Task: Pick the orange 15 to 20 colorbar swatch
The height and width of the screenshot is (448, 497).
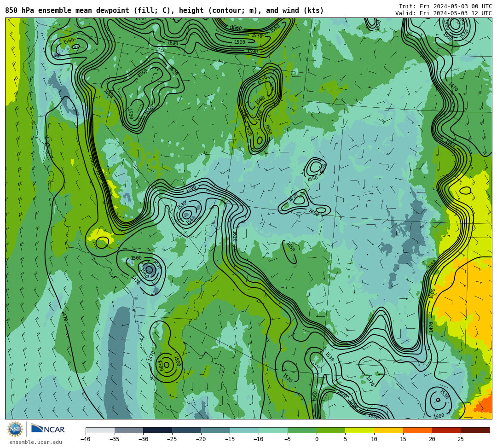Action: (417, 430)
